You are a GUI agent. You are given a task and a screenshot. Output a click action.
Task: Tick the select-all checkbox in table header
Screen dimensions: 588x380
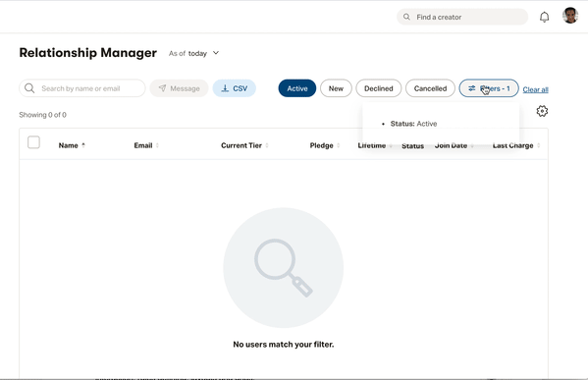coord(33,142)
